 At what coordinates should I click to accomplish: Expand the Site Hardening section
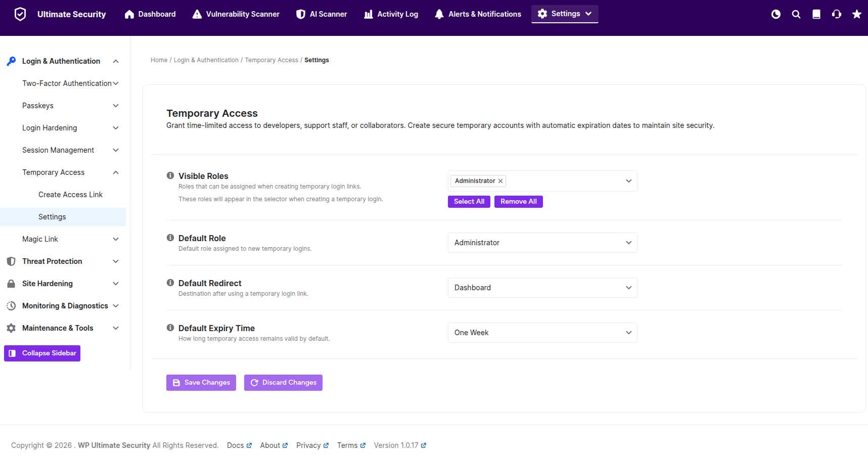coord(116,284)
